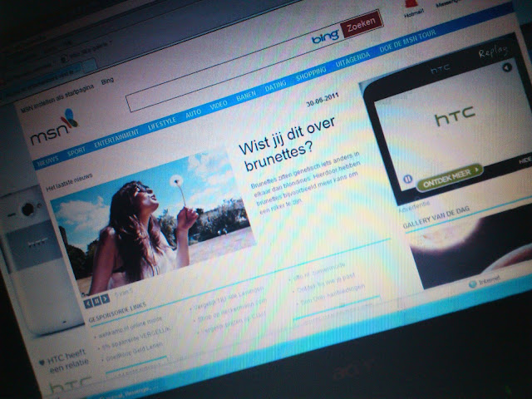Image resolution: width=532 pixels, height=399 pixels.
Task: Pause the HTC advertisement video
Action: pyautogui.click(x=407, y=179)
